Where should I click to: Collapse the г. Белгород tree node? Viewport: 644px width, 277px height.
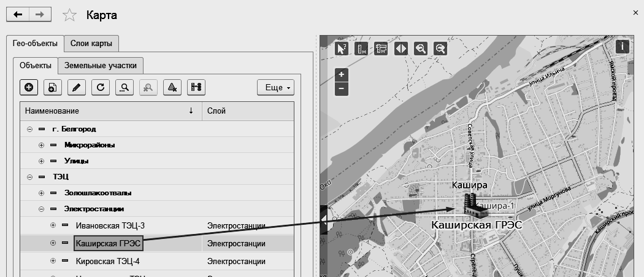[x=29, y=129]
